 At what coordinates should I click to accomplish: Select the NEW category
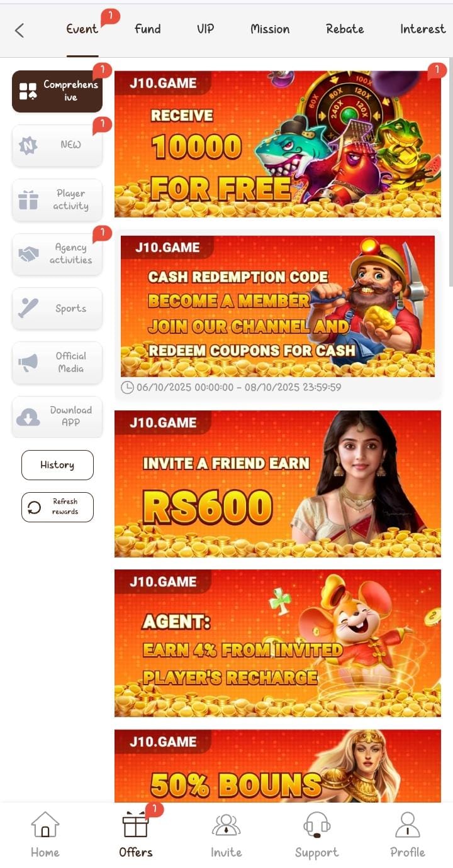coord(57,145)
